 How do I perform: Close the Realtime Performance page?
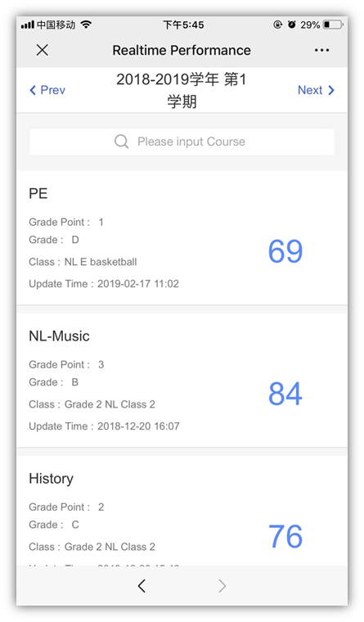click(x=42, y=50)
